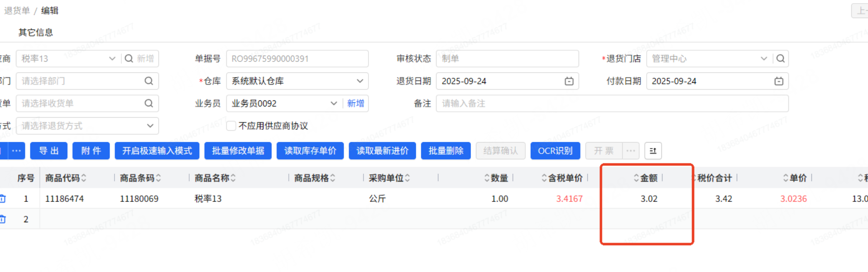The image size is (868, 272).
Task: Click cell 11186474 in 商品代码
Action: point(64,199)
